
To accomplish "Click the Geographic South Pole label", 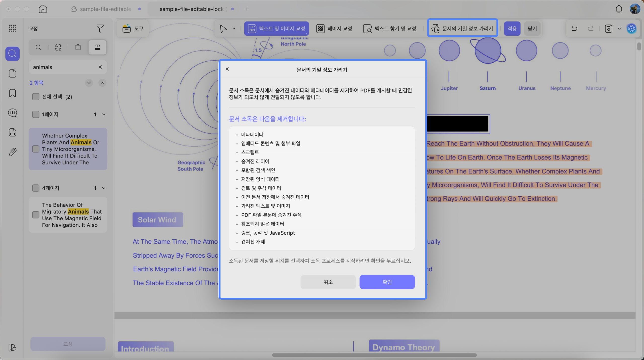I will tap(191, 166).
